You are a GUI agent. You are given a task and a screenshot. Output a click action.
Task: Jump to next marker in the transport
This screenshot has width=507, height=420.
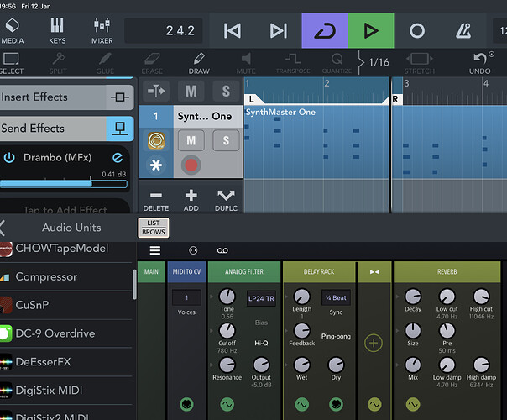click(279, 31)
